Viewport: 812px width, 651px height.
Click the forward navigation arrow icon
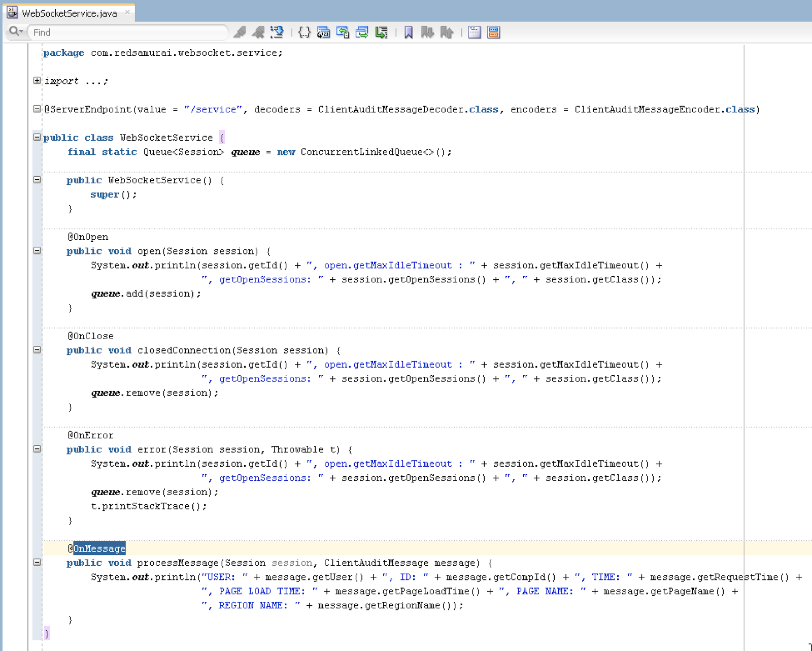(362, 32)
